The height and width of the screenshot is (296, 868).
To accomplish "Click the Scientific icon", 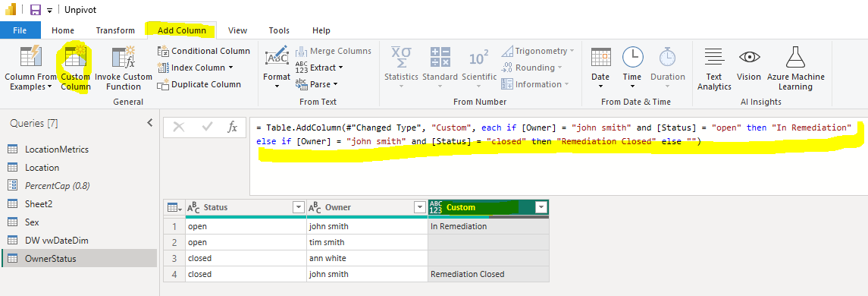I will (479, 58).
